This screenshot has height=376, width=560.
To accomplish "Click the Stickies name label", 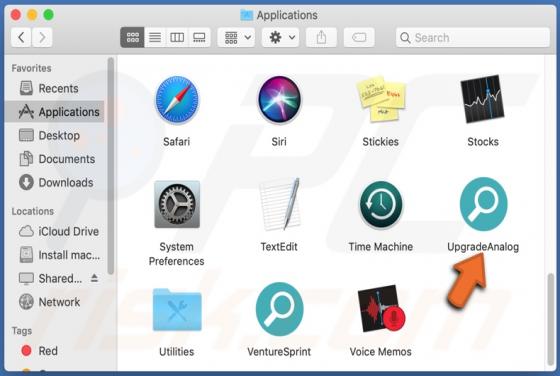I will (x=381, y=142).
